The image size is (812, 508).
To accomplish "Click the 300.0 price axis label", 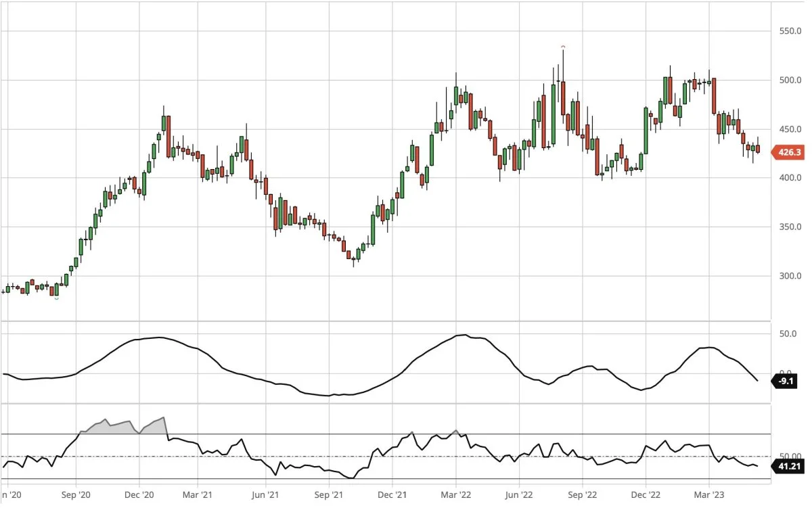I will pos(789,276).
